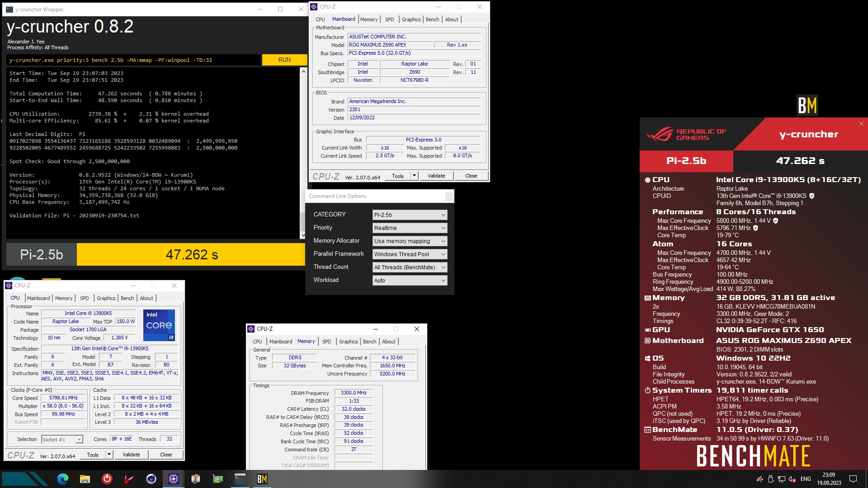Open File Explorer from the taskbar
The height and width of the screenshot is (488, 868).
85,479
